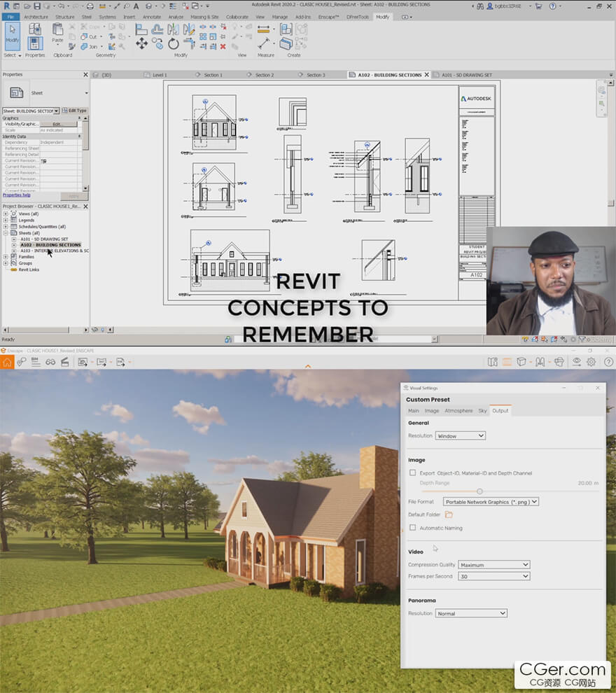
Task: Open Enscape help question mark icon
Action: pyautogui.click(x=608, y=362)
